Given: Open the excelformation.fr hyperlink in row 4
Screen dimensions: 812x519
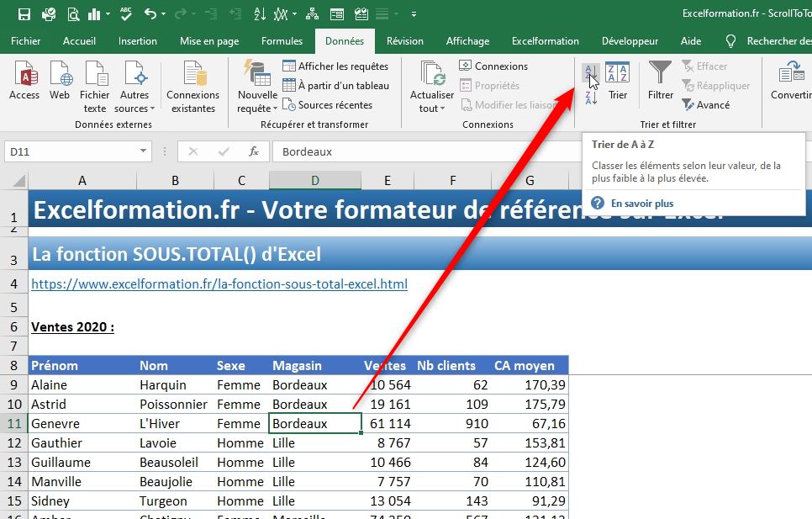Looking at the screenshot, I should coord(219,283).
